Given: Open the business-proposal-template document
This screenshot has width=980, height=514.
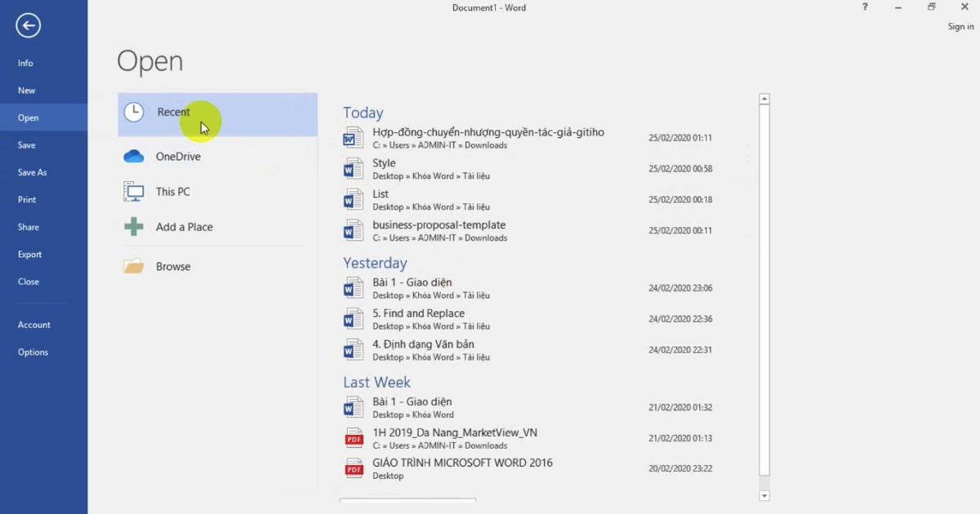Looking at the screenshot, I should 439,225.
